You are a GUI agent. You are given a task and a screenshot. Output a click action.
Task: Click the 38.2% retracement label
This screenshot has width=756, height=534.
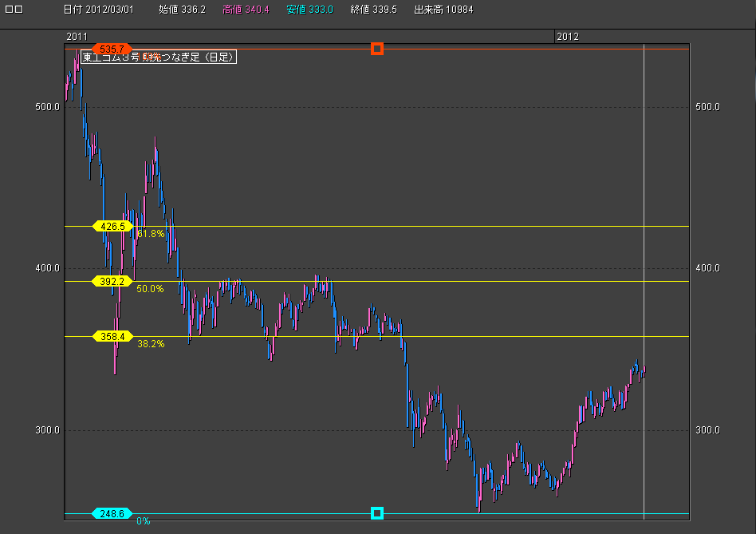[150, 344]
